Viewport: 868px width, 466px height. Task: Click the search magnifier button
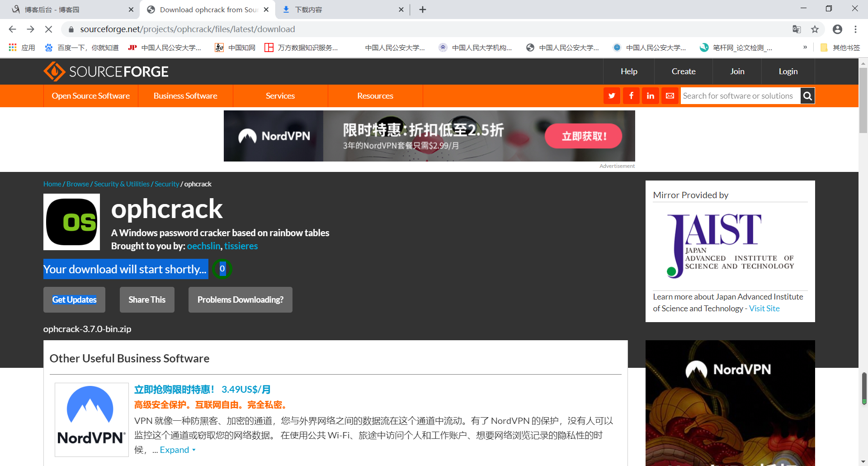(807, 96)
